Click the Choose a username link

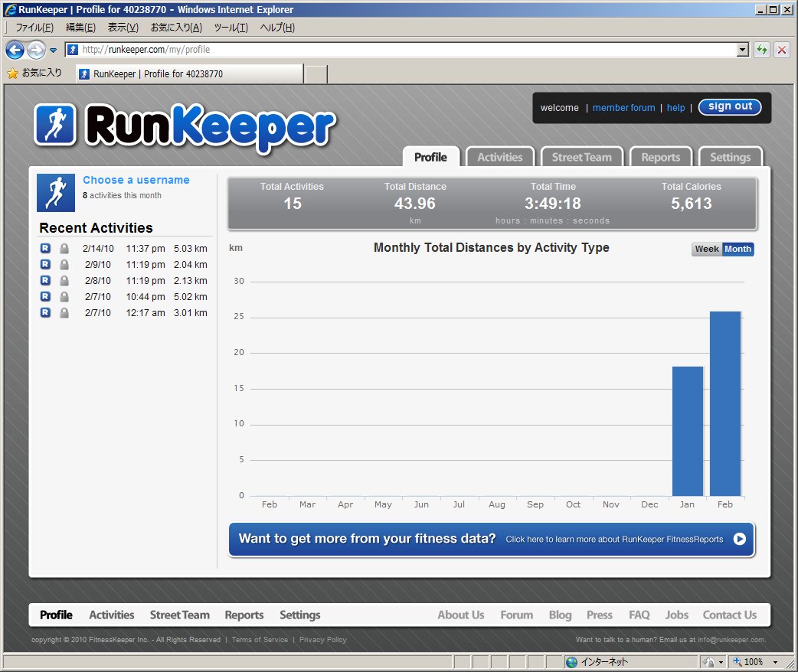click(x=136, y=180)
